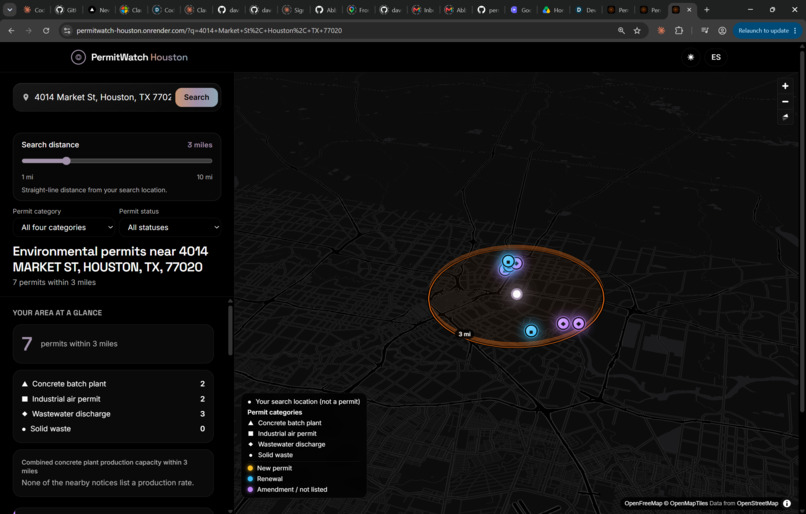Click the '7 permits within 3 miles' card
The image size is (806, 514).
(x=113, y=343)
